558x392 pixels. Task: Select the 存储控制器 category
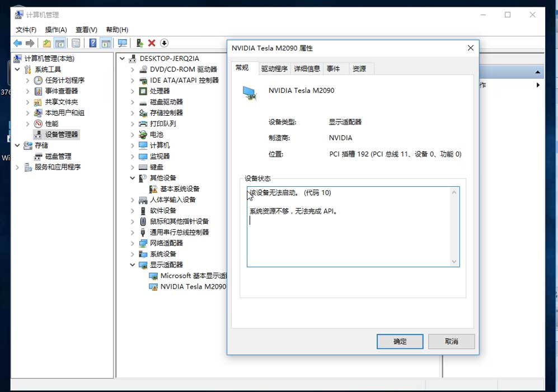pos(166,113)
